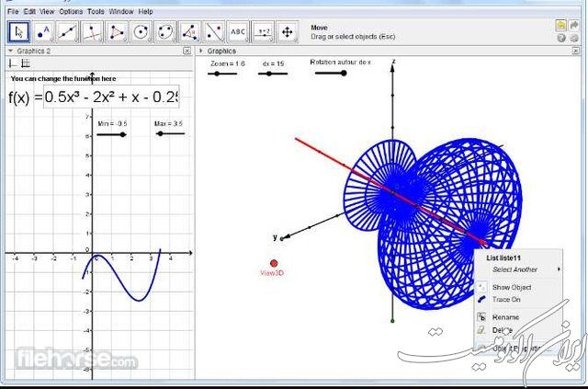
Task: Toggle grid display in Graphics 2
Action: pos(25,63)
